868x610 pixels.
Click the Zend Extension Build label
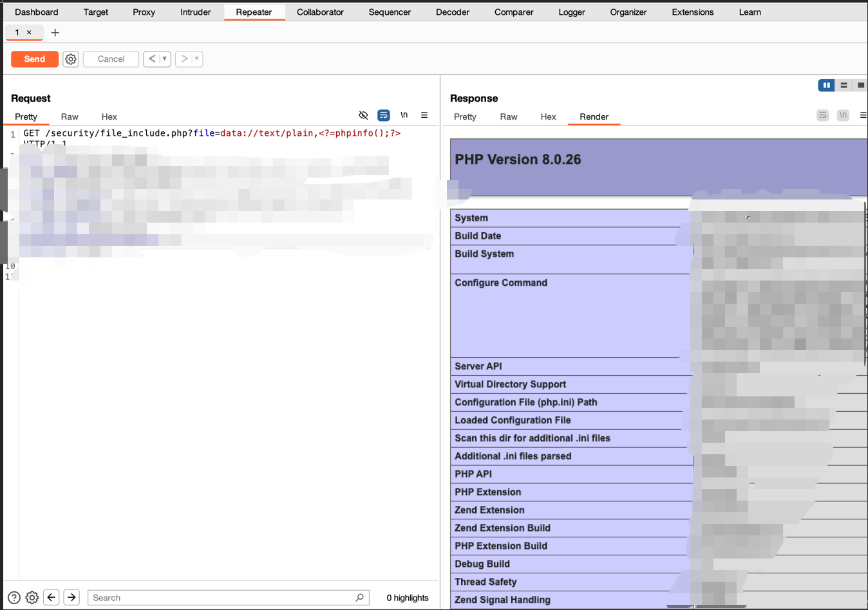click(502, 528)
